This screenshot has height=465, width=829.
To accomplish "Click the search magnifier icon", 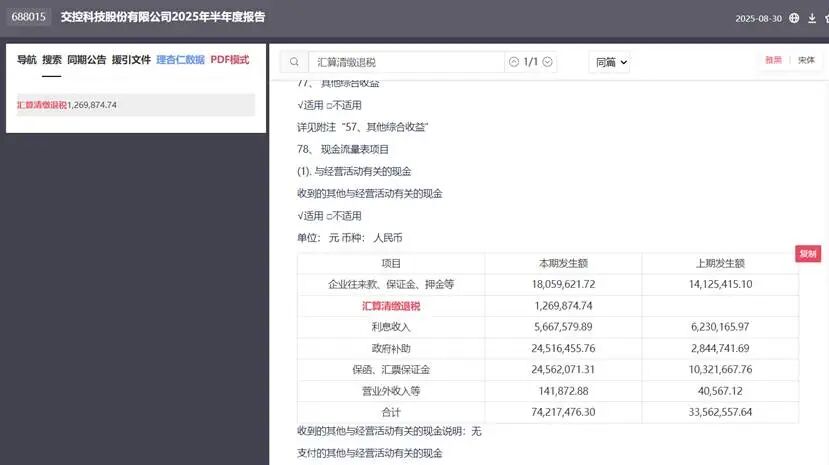I will tap(294, 62).
